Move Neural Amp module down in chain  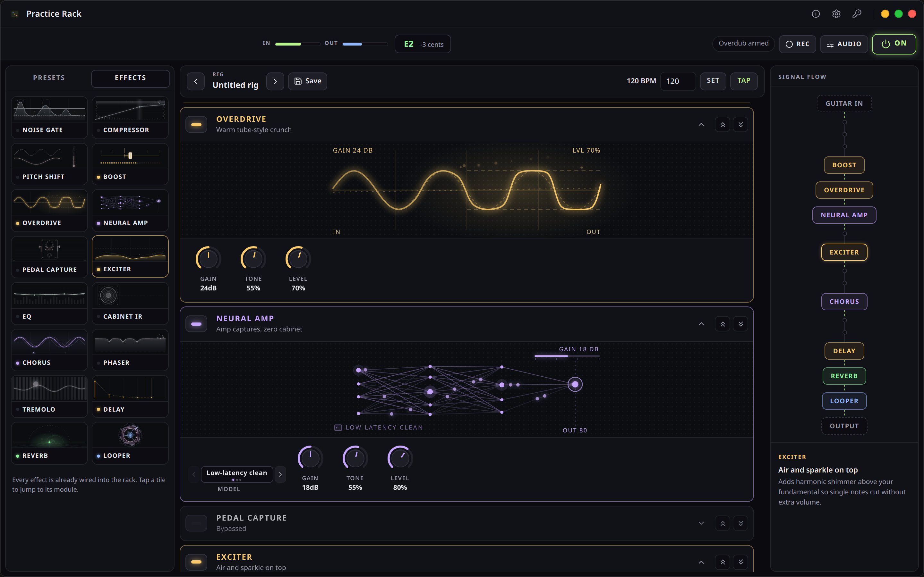point(740,324)
